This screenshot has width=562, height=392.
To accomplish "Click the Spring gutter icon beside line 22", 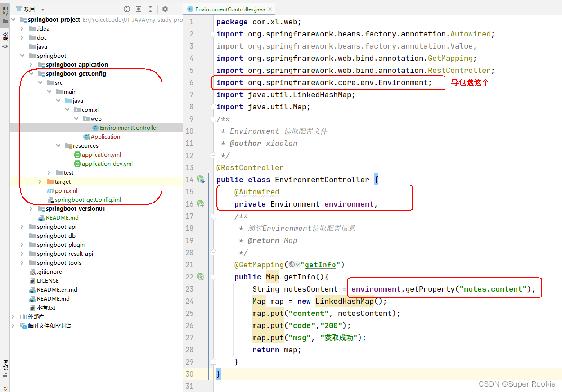I will (x=201, y=277).
